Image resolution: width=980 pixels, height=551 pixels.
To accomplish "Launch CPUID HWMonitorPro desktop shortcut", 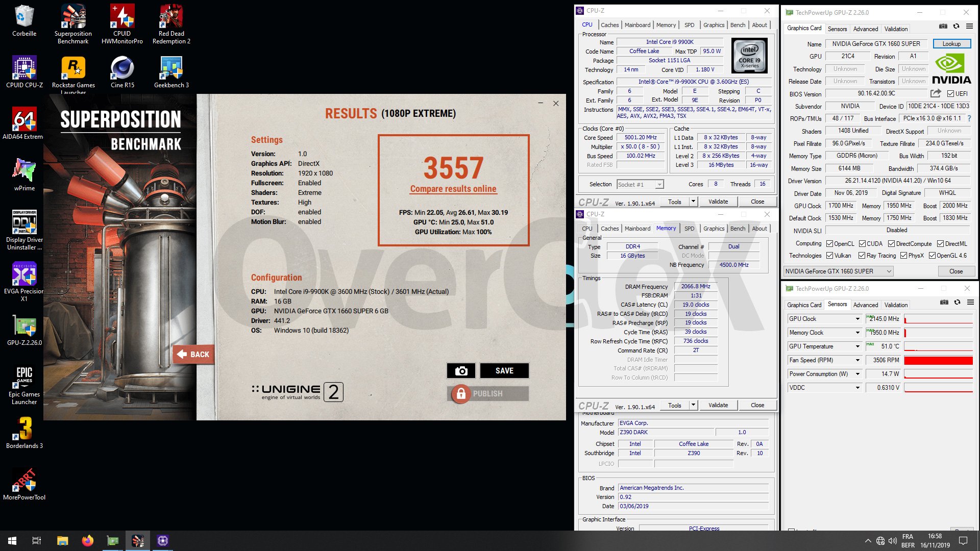I will (122, 24).
